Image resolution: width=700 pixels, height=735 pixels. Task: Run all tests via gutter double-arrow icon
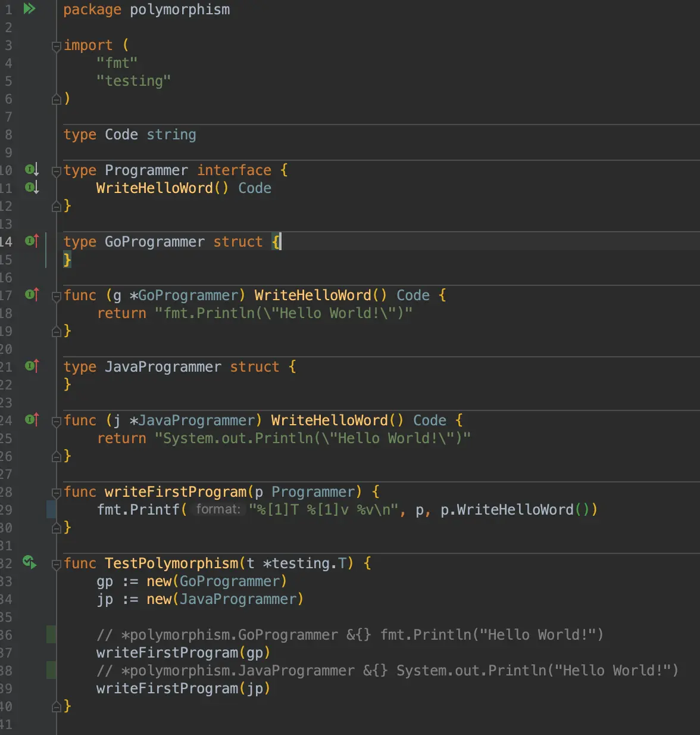pos(30,10)
